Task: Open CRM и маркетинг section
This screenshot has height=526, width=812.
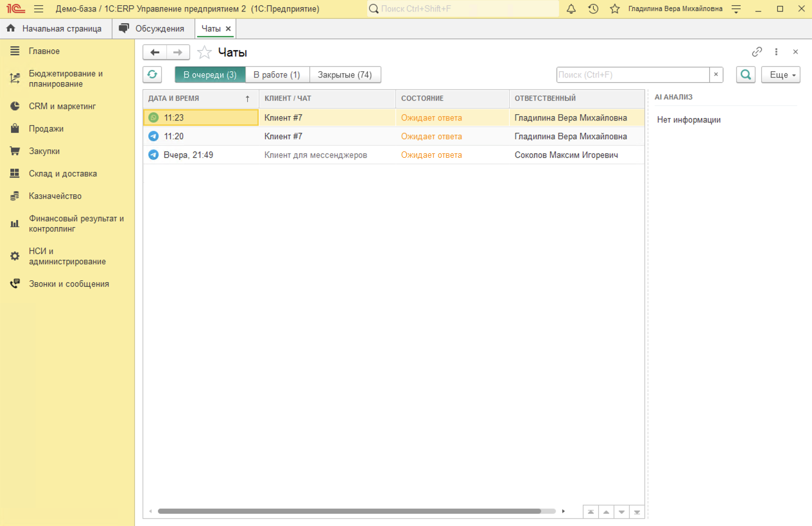Action: click(62, 106)
